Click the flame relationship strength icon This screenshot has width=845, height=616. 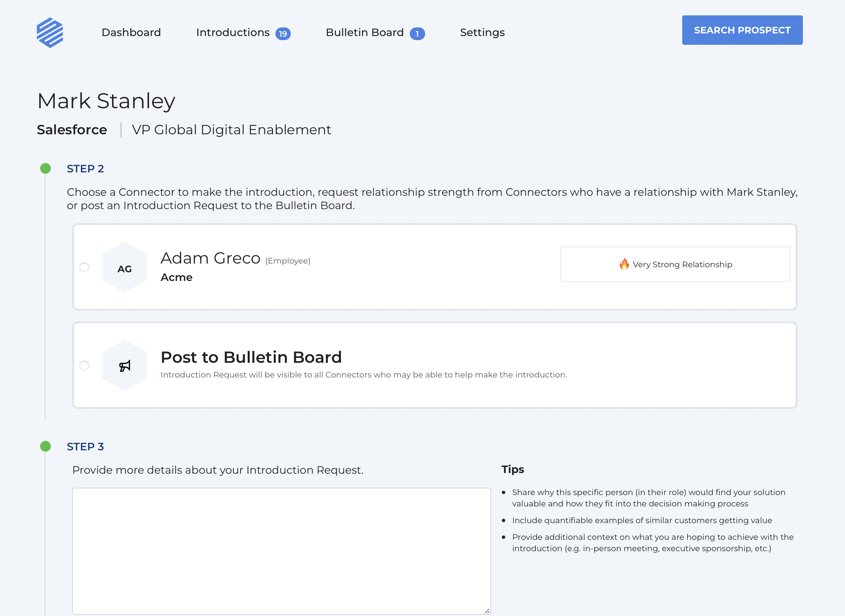624,264
